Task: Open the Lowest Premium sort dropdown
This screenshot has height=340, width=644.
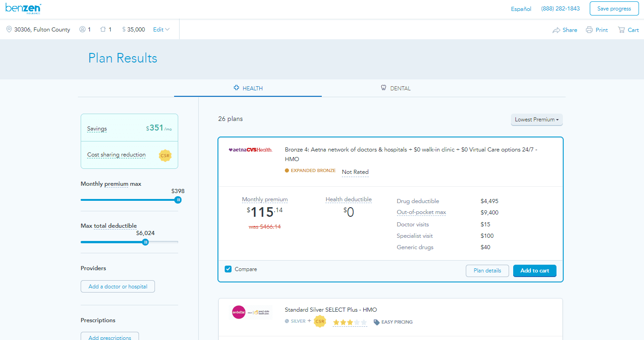Action: [537, 120]
